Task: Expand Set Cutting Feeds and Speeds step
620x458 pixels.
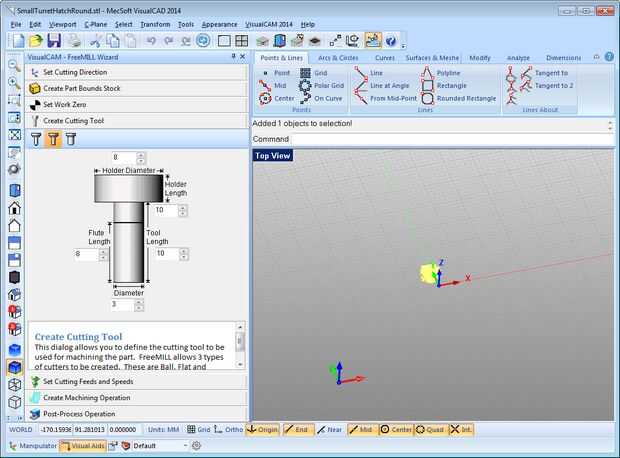Action: coord(136,381)
